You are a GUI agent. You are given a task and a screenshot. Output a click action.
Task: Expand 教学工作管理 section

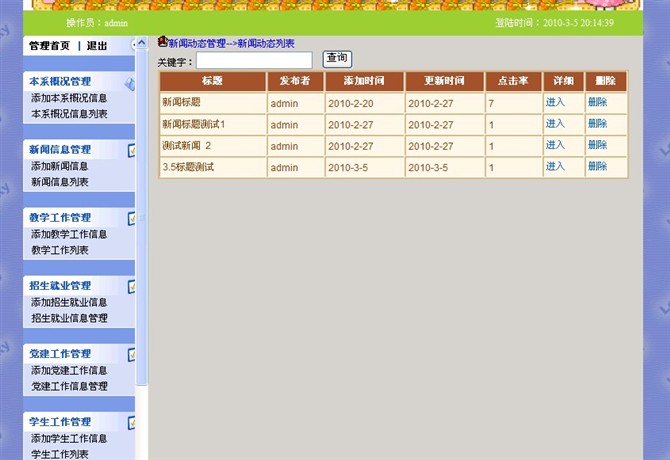tap(60, 217)
